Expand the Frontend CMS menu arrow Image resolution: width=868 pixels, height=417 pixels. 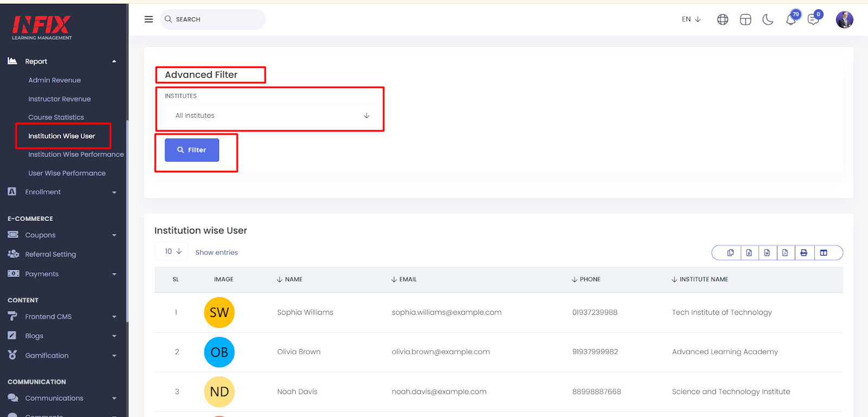(114, 317)
